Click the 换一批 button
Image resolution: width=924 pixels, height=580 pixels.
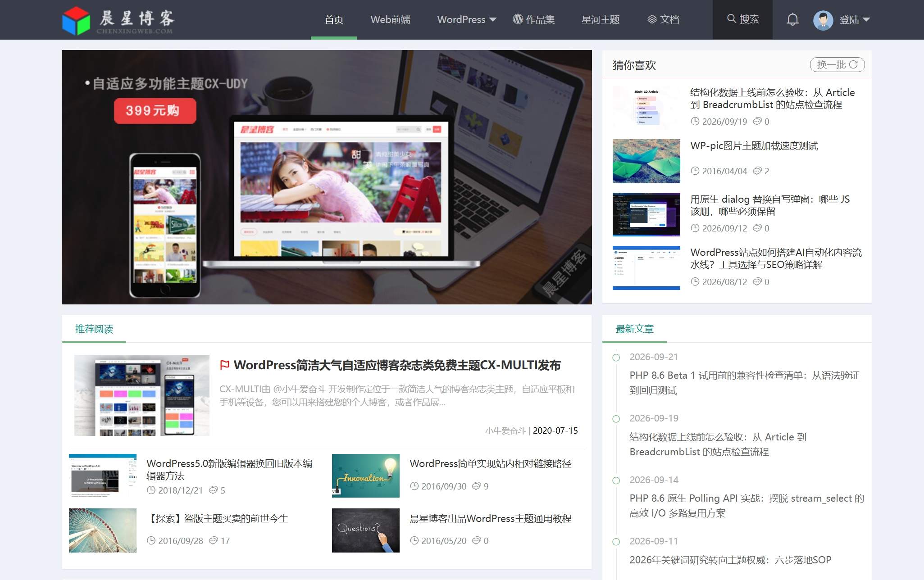click(837, 64)
